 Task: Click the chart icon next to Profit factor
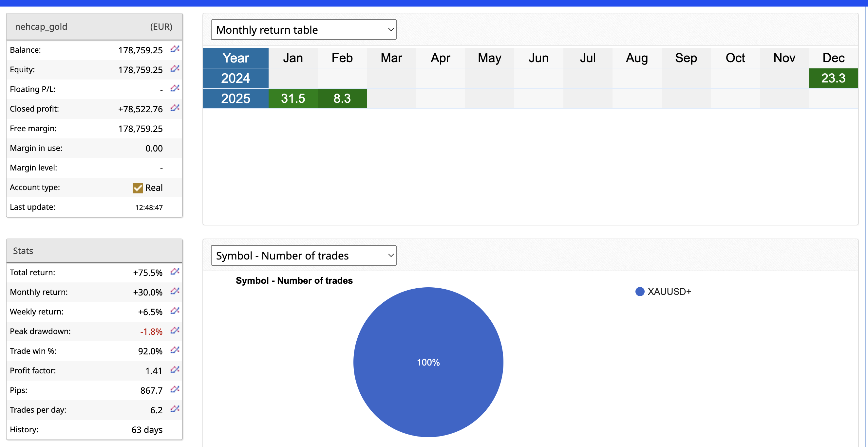(x=175, y=370)
